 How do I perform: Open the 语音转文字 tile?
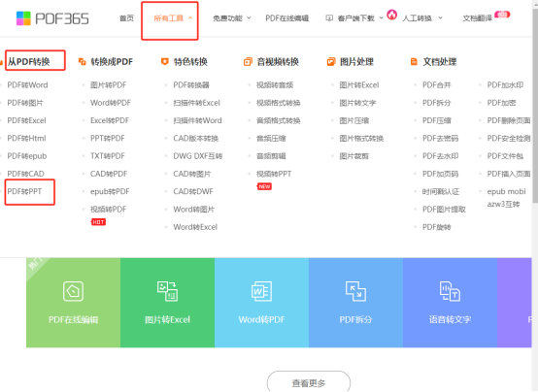coord(450,303)
